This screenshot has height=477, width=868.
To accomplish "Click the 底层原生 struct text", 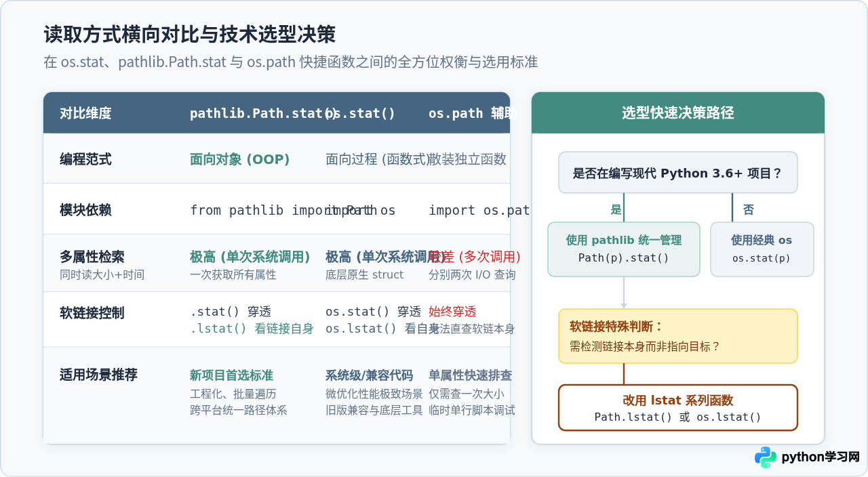I will [x=364, y=274].
